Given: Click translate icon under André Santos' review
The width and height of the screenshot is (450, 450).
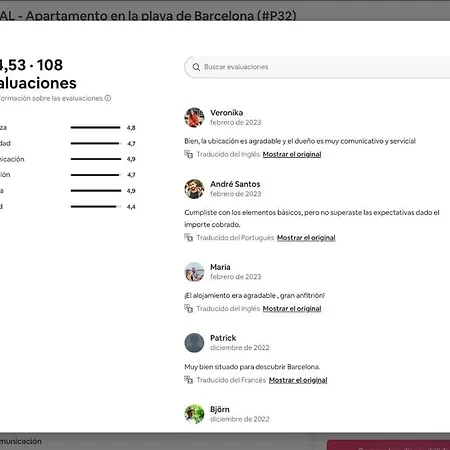Looking at the screenshot, I should 189,237.
